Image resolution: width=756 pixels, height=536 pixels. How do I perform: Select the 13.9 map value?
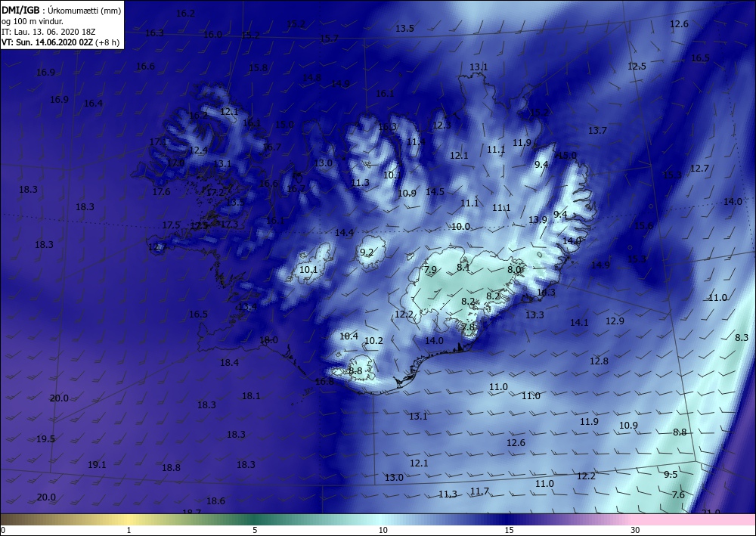pos(538,220)
